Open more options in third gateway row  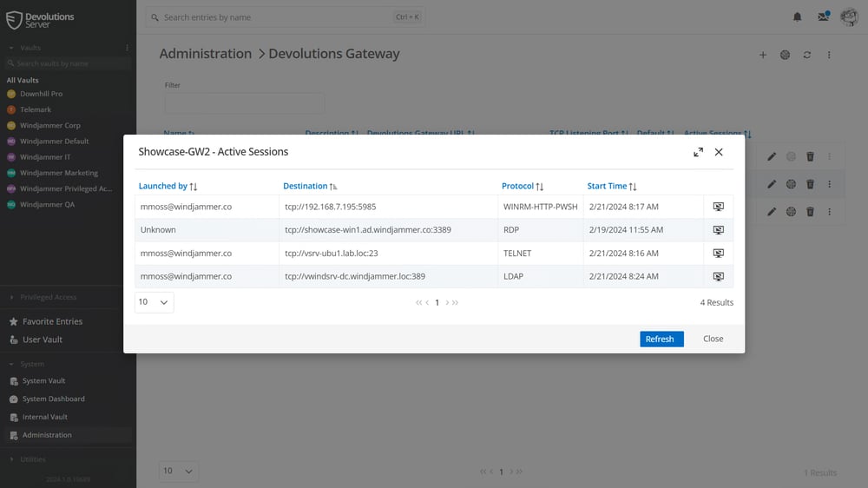[829, 212]
